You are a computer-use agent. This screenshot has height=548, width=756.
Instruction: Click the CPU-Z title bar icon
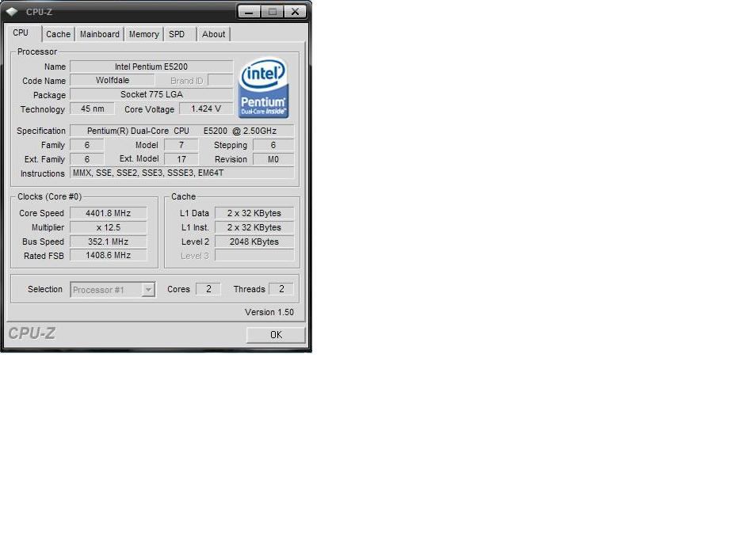coord(12,12)
